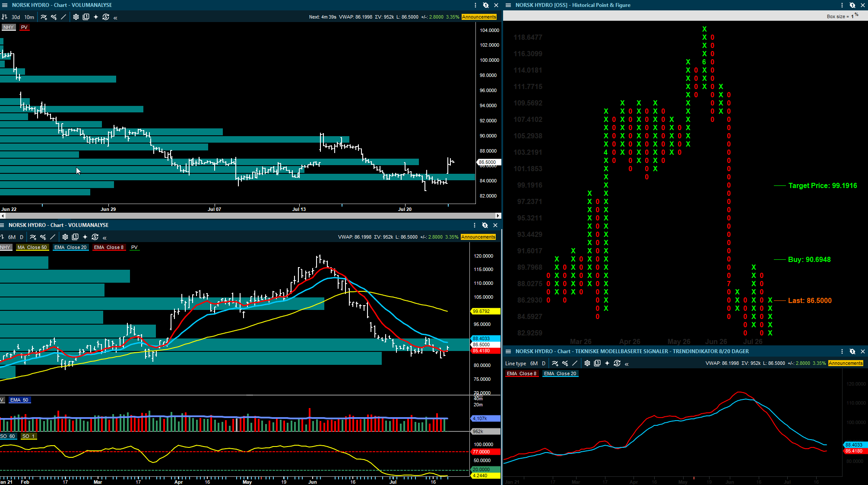Click the EMA Close 20 cyan label in trend chart
The height and width of the screenshot is (485, 868).
[x=560, y=373]
